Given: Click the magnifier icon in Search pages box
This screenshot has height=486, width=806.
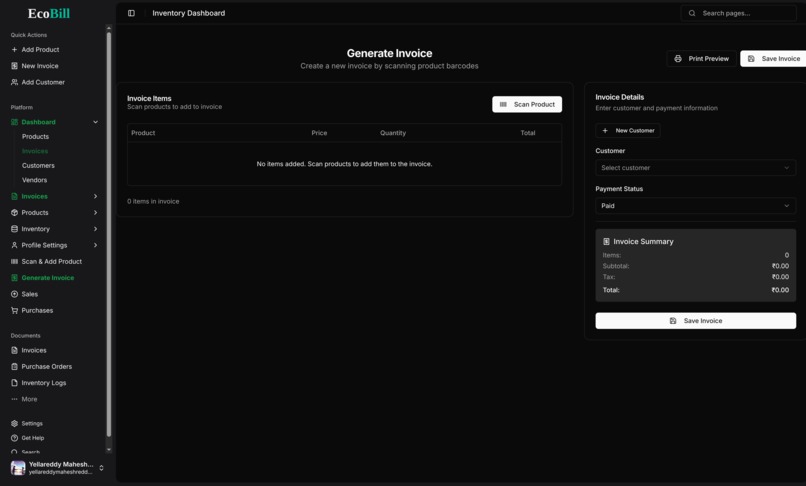Looking at the screenshot, I should pos(692,13).
